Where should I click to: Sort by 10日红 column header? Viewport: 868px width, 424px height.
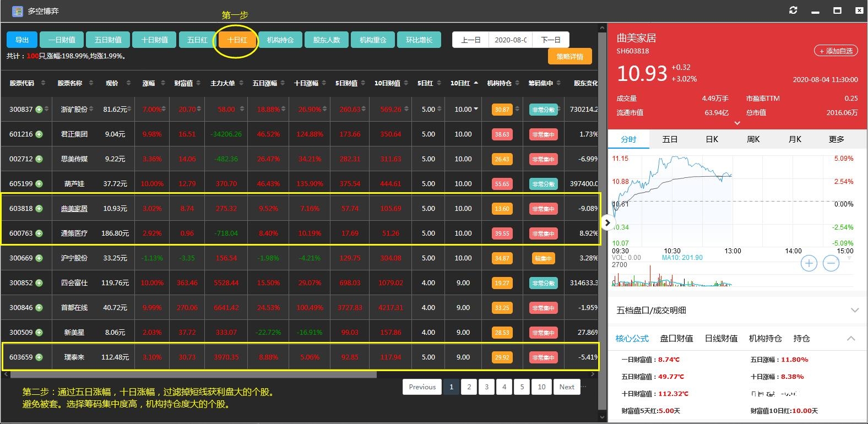(464, 83)
